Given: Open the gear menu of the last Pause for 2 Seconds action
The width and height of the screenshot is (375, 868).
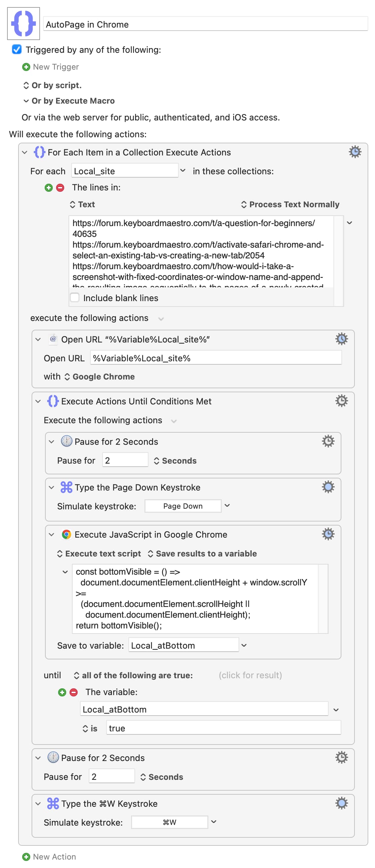Looking at the screenshot, I should pyautogui.click(x=341, y=757).
